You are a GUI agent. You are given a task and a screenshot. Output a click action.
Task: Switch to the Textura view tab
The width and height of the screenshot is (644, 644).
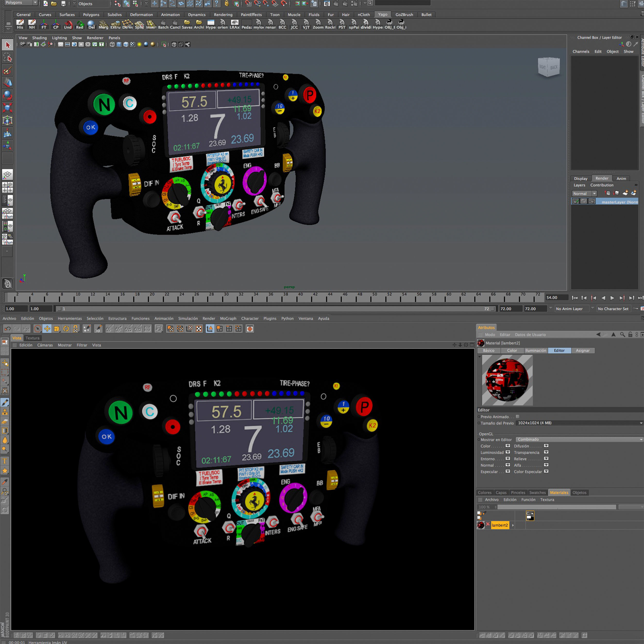click(x=32, y=338)
